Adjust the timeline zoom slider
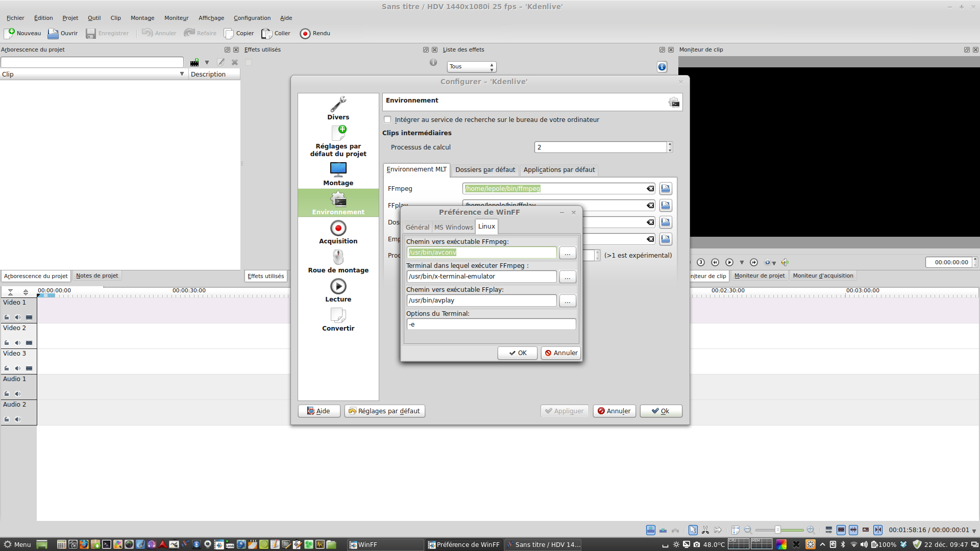Image resolution: width=980 pixels, height=551 pixels. coord(778,530)
